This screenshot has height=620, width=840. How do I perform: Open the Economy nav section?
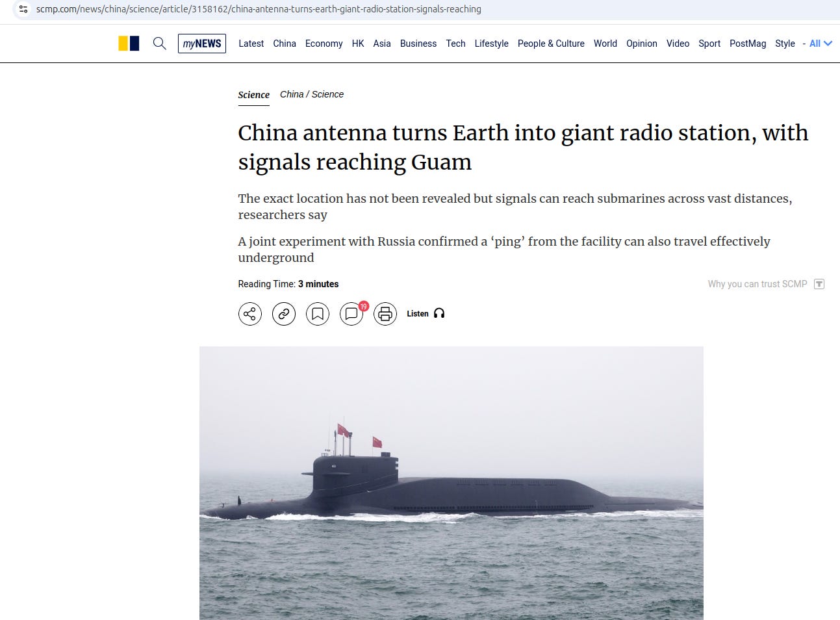pos(324,44)
